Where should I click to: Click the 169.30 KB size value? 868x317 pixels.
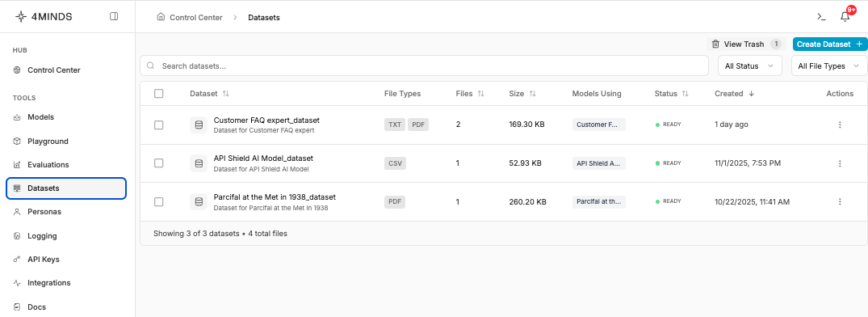[526, 125]
